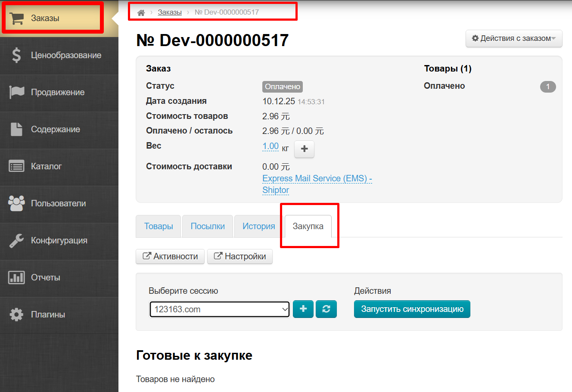
Task: Open Promotion via the flag icon
Action: (x=17, y=92)
